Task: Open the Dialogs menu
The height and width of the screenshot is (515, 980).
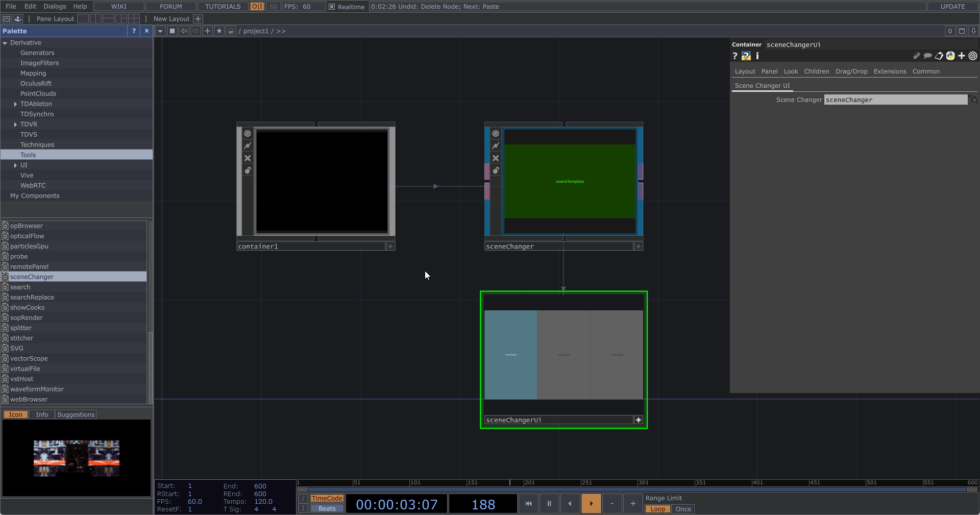Action: [55, 7]
